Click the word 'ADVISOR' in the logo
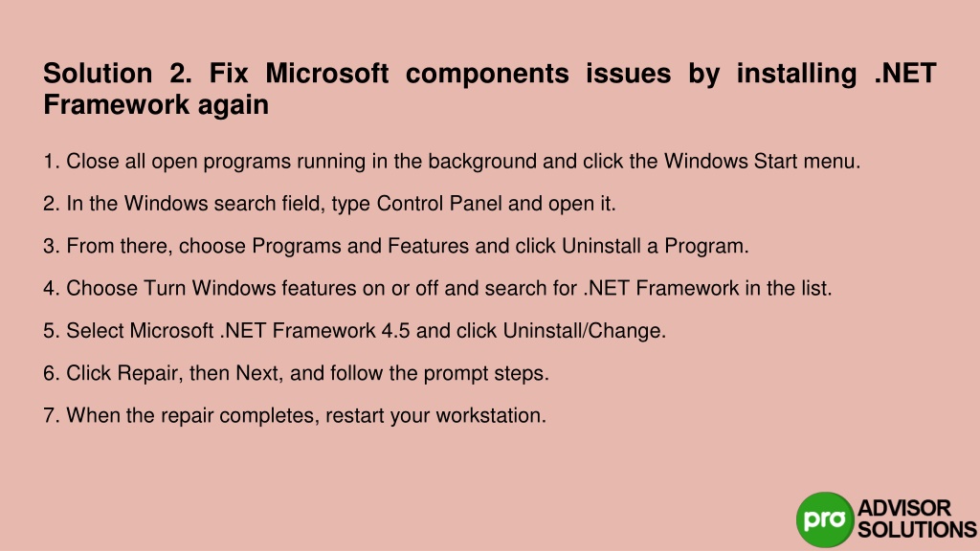Screen dimensions: 980x551 pos(903,508)
